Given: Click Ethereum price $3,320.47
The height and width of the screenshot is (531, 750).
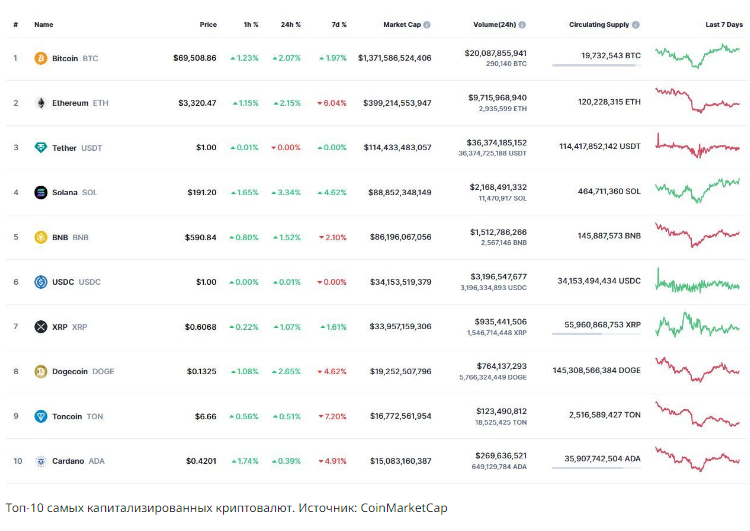Looking at the screenshot, I should coord(197,103).
